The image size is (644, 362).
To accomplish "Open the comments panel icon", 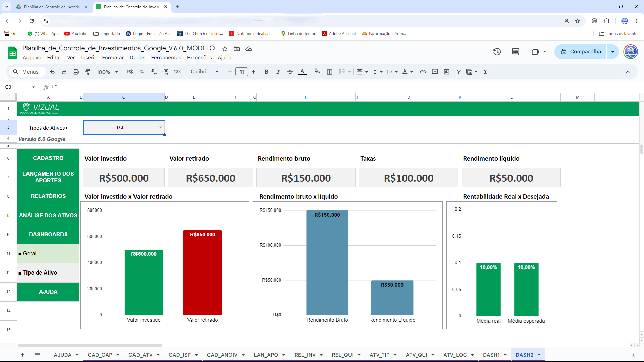I will click(515, 52).
